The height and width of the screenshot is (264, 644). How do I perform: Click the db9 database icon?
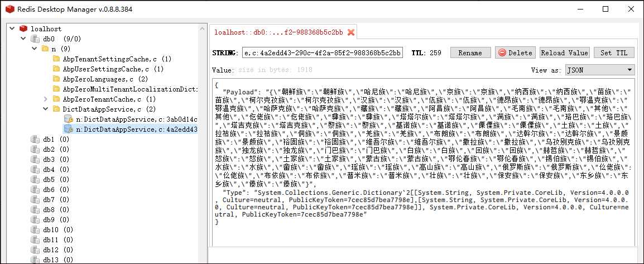pos(35,220)
